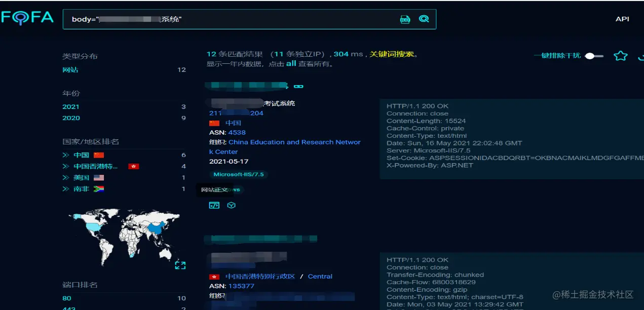Viewport: 644px width, 310px height.
Task: Click all to view all results
Action: coord(291,64)
